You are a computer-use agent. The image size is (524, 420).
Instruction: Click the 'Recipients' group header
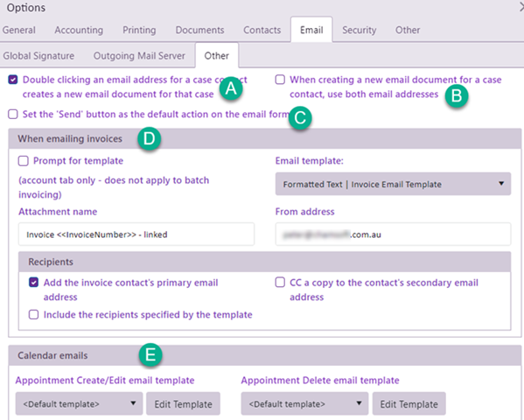[265, 262]
